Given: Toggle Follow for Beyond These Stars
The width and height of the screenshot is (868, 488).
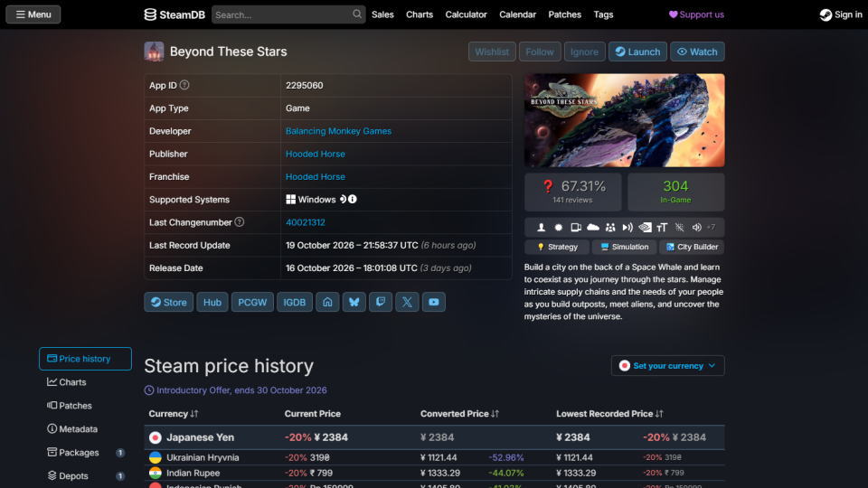Looking at the screenshot, I should [540, 52].
